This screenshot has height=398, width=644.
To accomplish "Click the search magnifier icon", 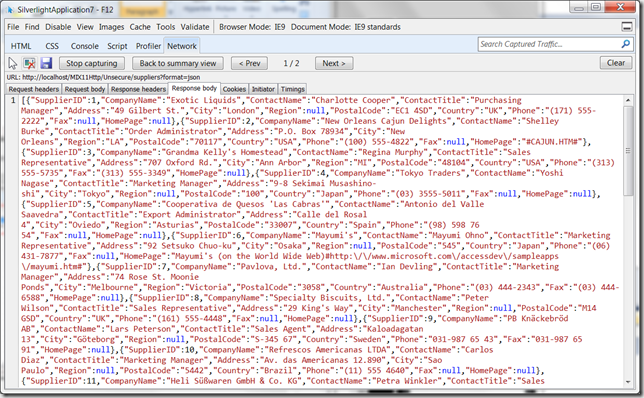I will 626,44.
